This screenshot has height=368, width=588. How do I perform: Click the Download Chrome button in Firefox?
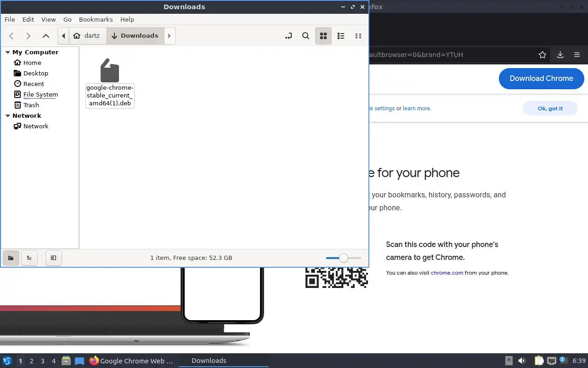[541, 79]
